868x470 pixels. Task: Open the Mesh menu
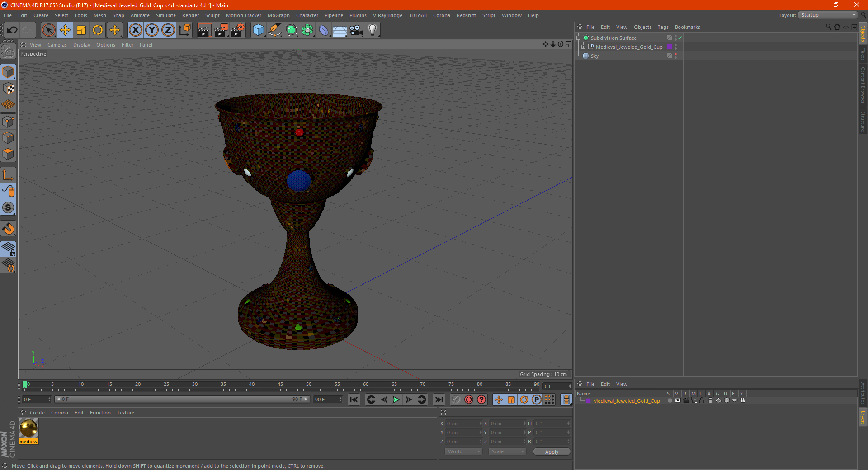[x=100, y=15]
